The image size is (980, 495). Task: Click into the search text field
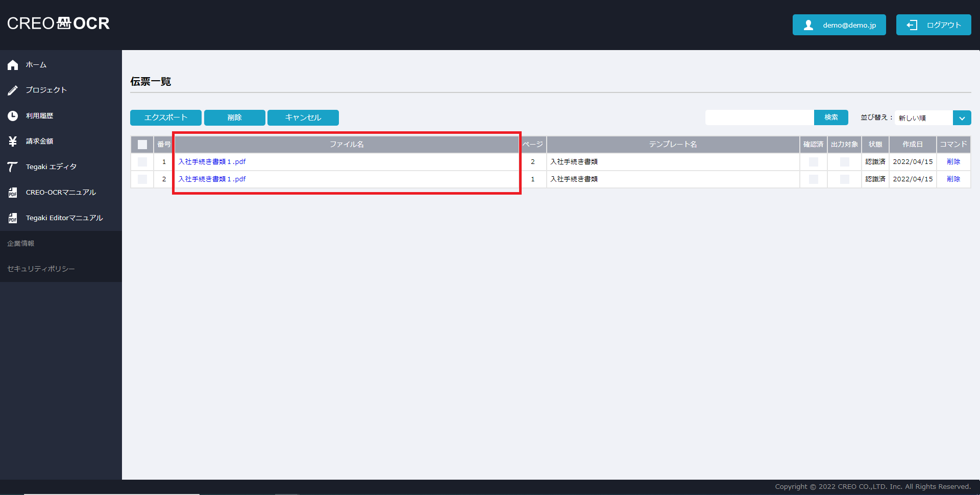click(759, 117)
